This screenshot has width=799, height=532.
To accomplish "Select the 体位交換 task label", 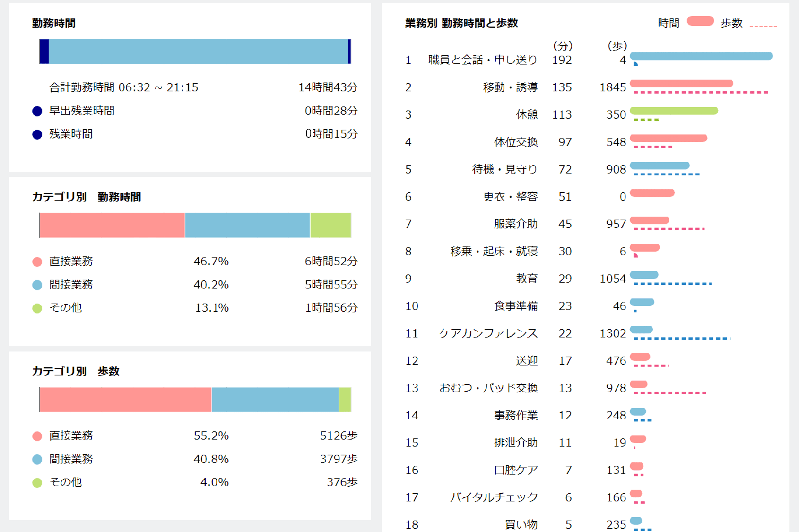I will [515, 142].
